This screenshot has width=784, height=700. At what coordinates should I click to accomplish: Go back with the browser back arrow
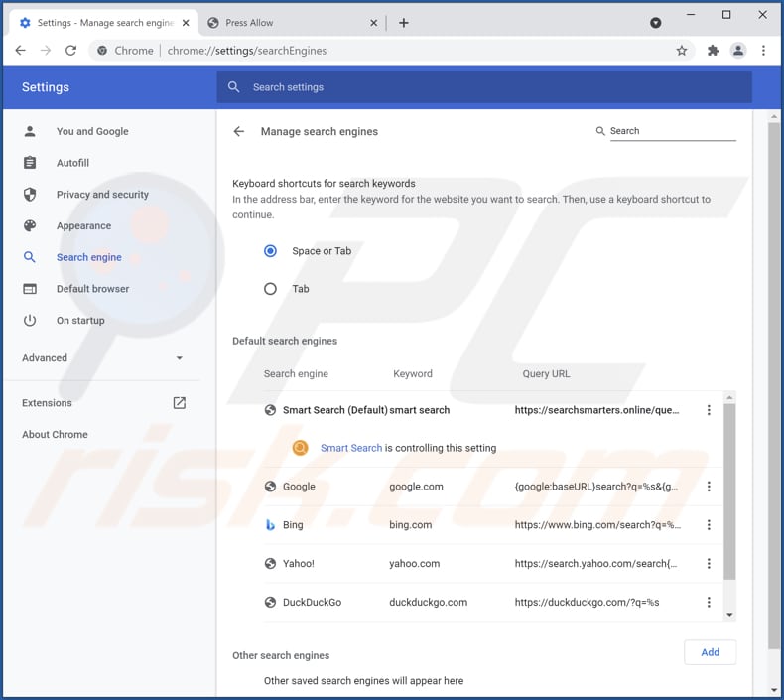tap(21, 51)
